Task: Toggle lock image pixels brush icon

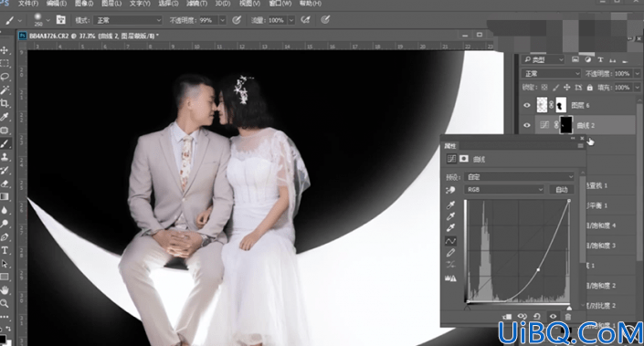Action: (x=555, y=88)
